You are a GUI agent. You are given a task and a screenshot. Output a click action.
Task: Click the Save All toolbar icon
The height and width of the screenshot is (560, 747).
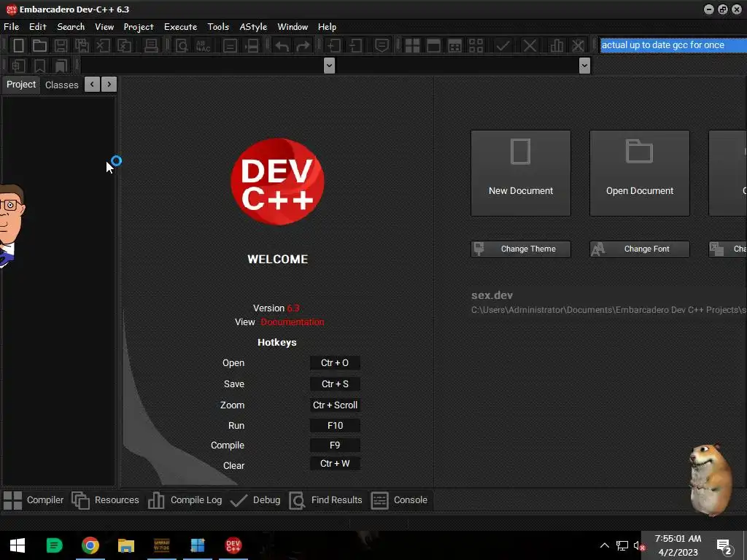tap(82, 46)
